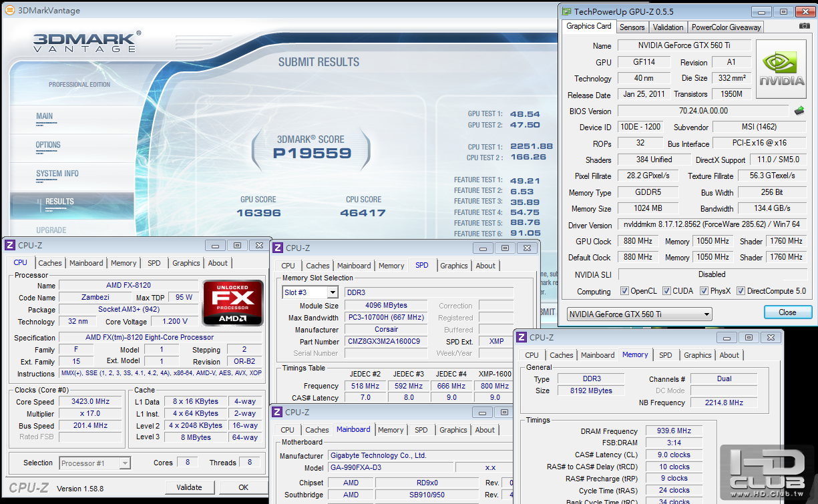Click the GPU score value 16396
Viewport: 818px width, 504px height.
258,213
